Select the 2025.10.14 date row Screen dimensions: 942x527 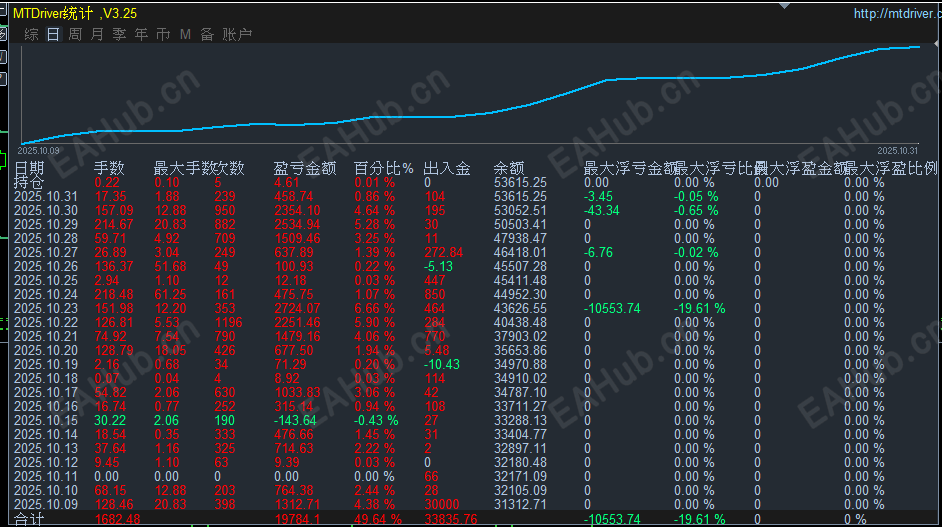(46, 434)
